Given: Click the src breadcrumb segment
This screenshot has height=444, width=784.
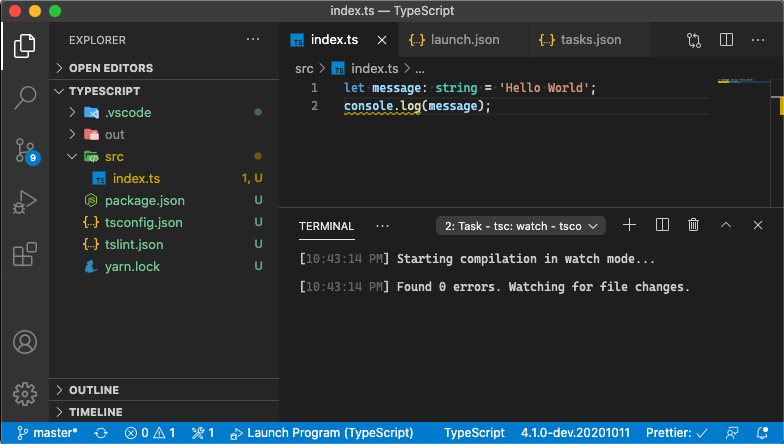Looking at the screenshot, I should (304, 69).
